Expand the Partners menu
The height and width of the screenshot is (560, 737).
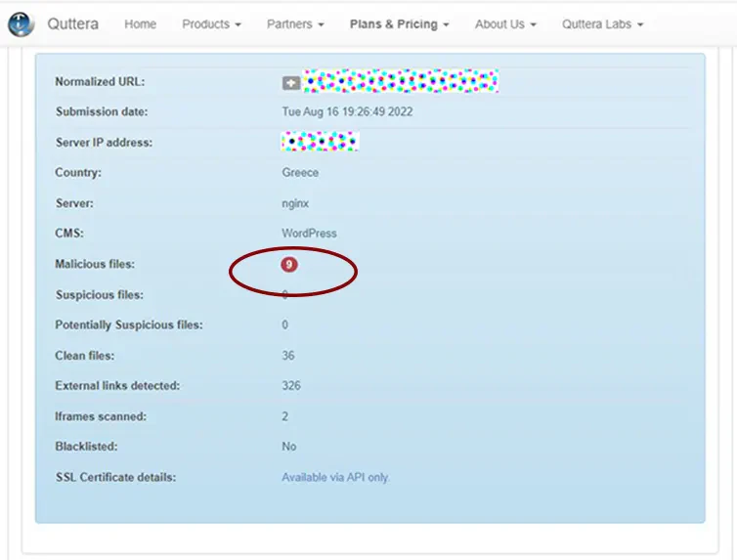coord(294,24)
